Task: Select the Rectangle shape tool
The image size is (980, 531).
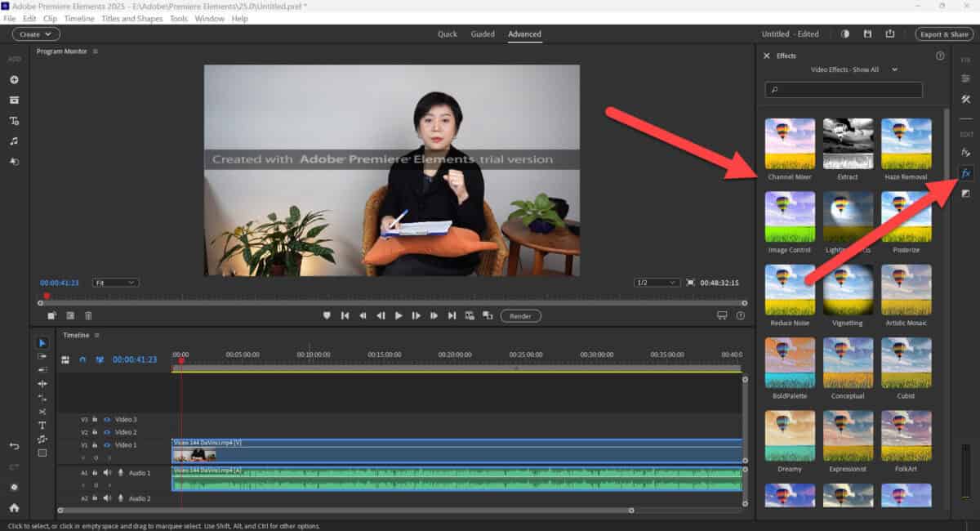Action: tap(42, 453)
